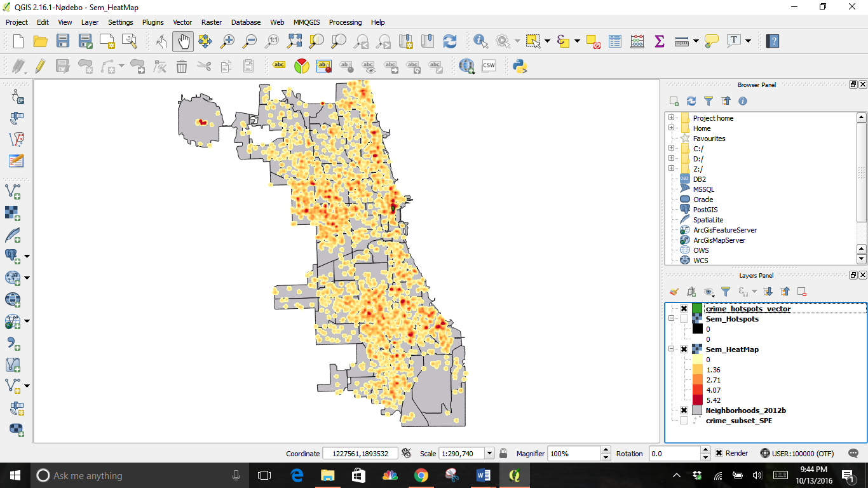Click the green crime_hotspots_vector color swatch
Viewport: 868px width, 488px height.
697,309
